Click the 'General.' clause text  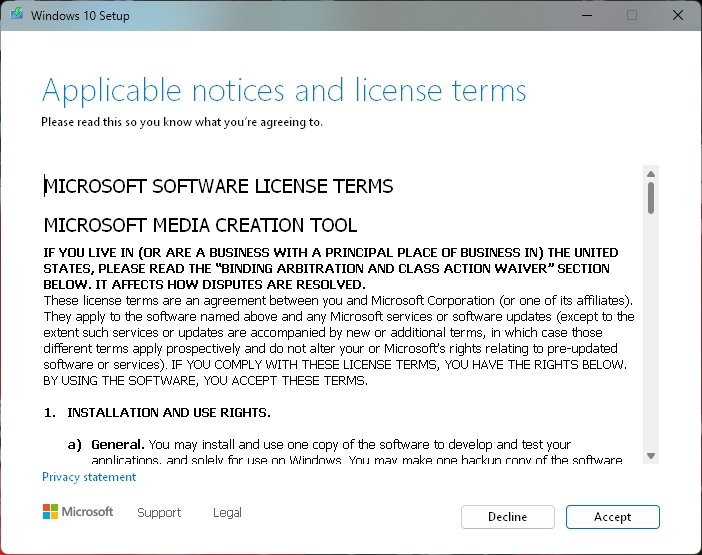point(118,444)
